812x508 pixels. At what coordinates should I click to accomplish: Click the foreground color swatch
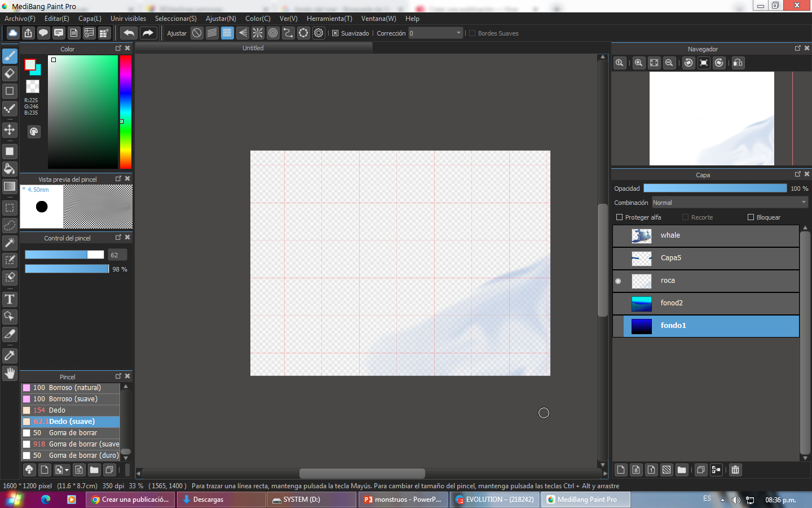coord(30,64)
